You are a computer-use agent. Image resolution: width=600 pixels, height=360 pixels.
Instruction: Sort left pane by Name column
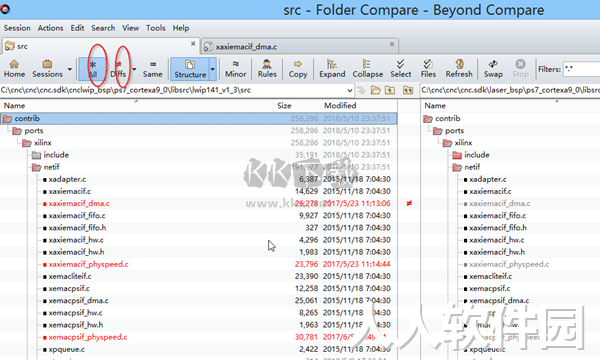point(137,106)
